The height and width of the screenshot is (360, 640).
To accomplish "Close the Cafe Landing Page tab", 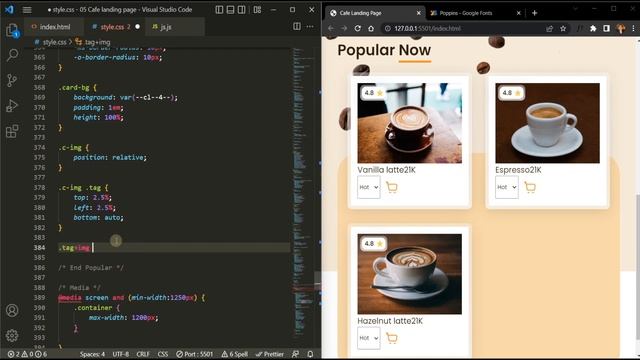I will [418, 13].
